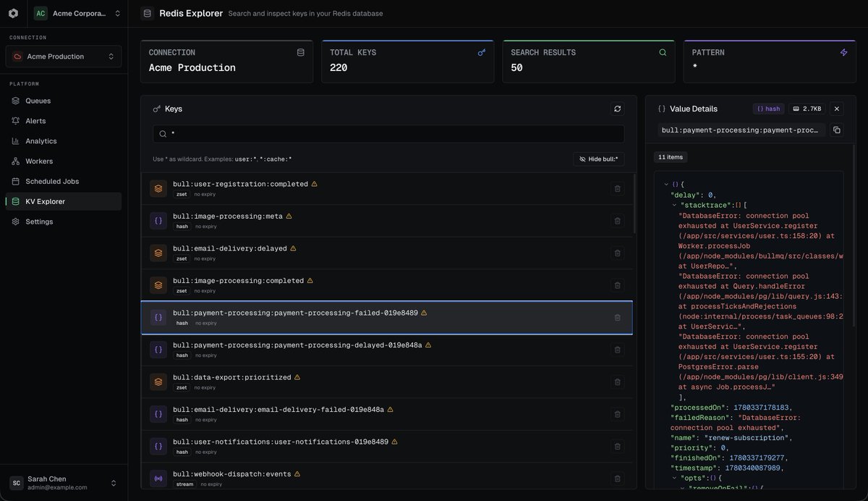
Task: Select the bull:data-export:prioritized key
Action: (x=387, y=382)
